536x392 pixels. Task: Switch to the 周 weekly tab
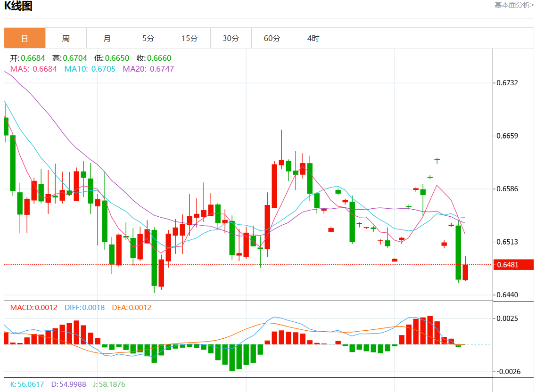pos(66,38)
